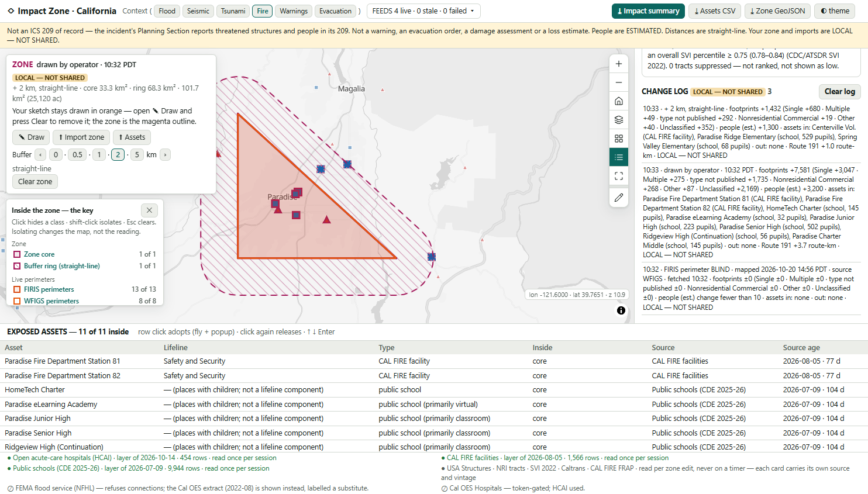Toggle the Warnings context chip
This screenshot has width=868, height=494.
[294, 11]
